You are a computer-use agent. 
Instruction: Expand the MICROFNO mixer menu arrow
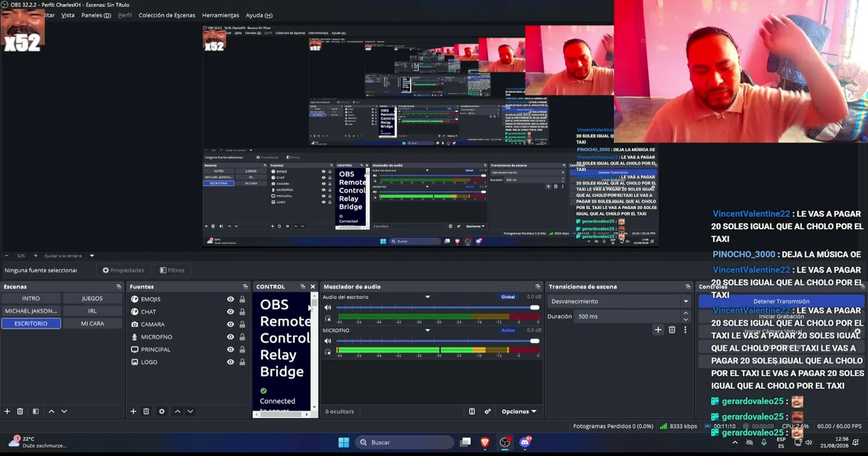click(x=427, y=331)
